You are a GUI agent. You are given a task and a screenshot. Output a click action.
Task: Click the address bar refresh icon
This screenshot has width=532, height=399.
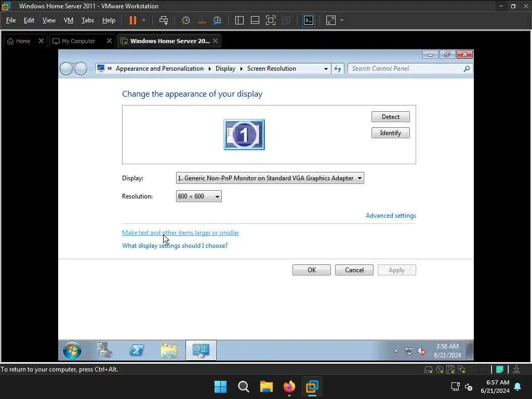338,69
